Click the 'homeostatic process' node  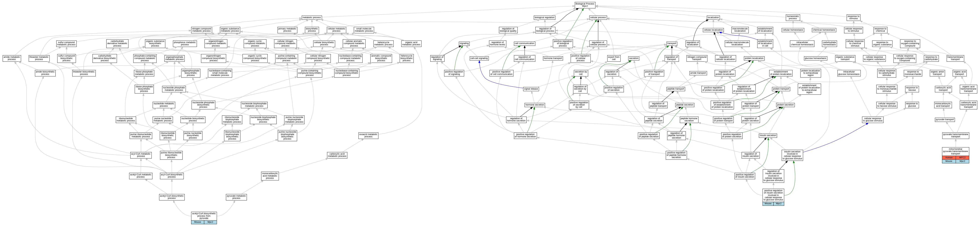tap(793, 17)
